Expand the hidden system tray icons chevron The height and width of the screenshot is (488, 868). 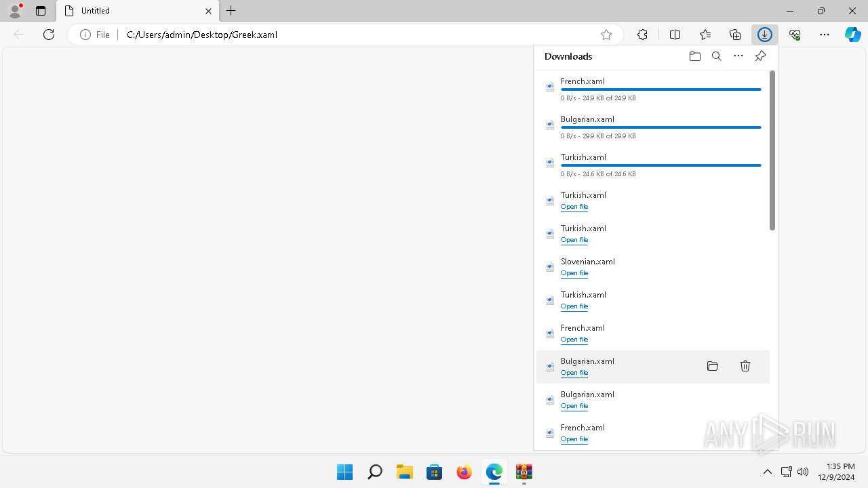click(767, 472)
